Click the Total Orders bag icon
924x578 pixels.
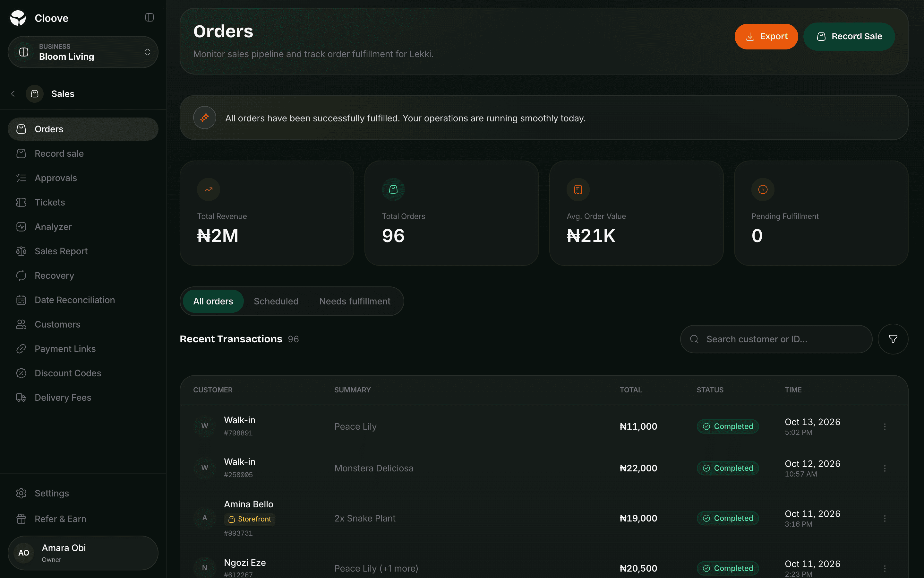393,189
